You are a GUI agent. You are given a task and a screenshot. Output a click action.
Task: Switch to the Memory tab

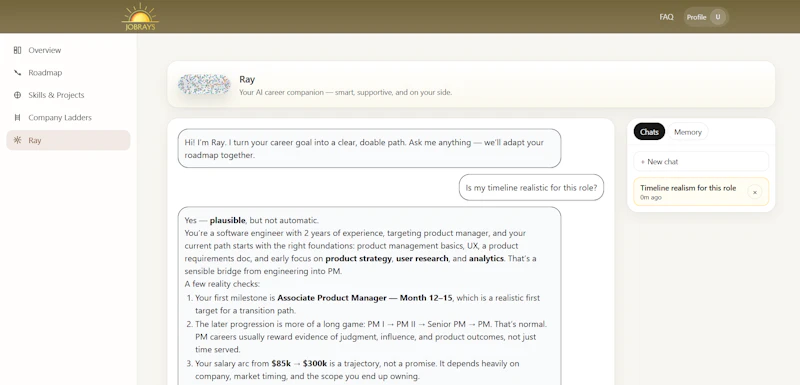tap(688, 132)
